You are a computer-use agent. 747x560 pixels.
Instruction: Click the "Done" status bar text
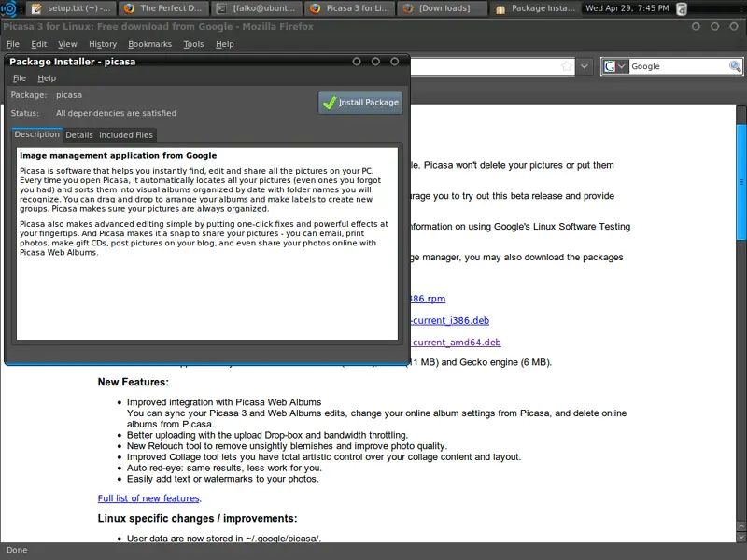click(x=17, y=550)
